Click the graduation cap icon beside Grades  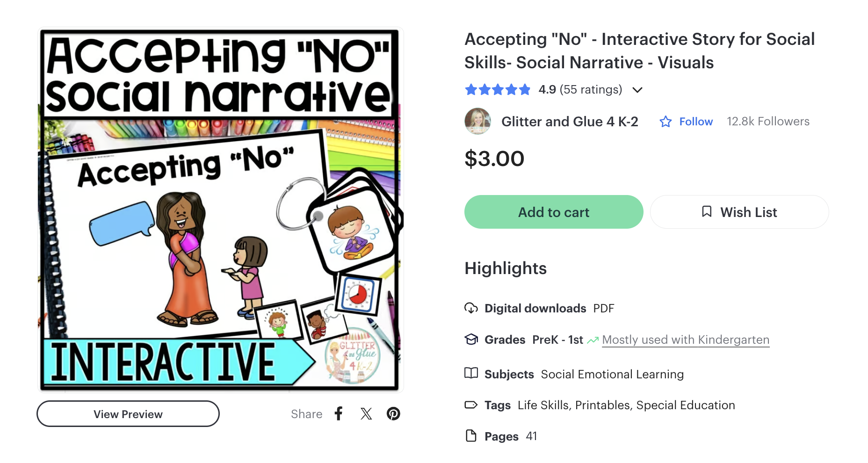(x=471, y=340)
